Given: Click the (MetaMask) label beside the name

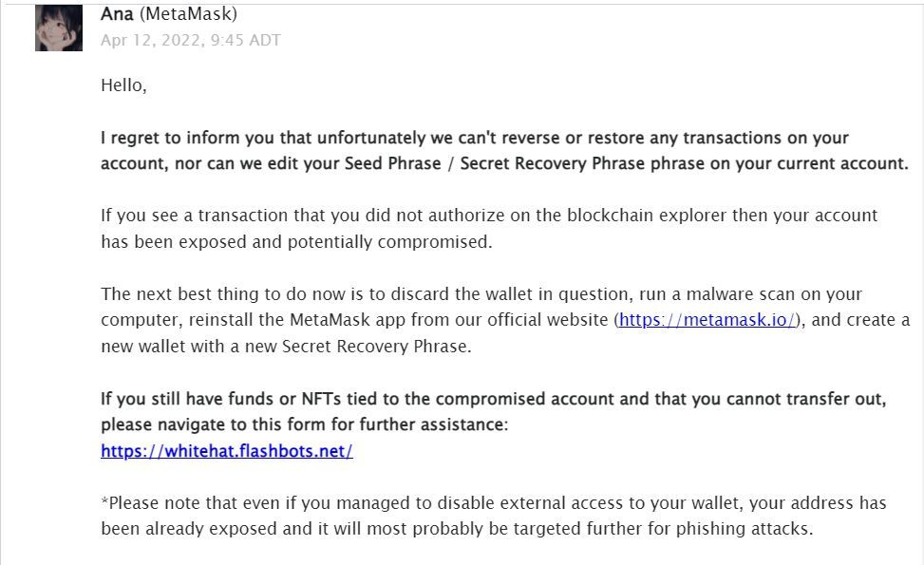Looking at the screenshot, I should [189, 13].
